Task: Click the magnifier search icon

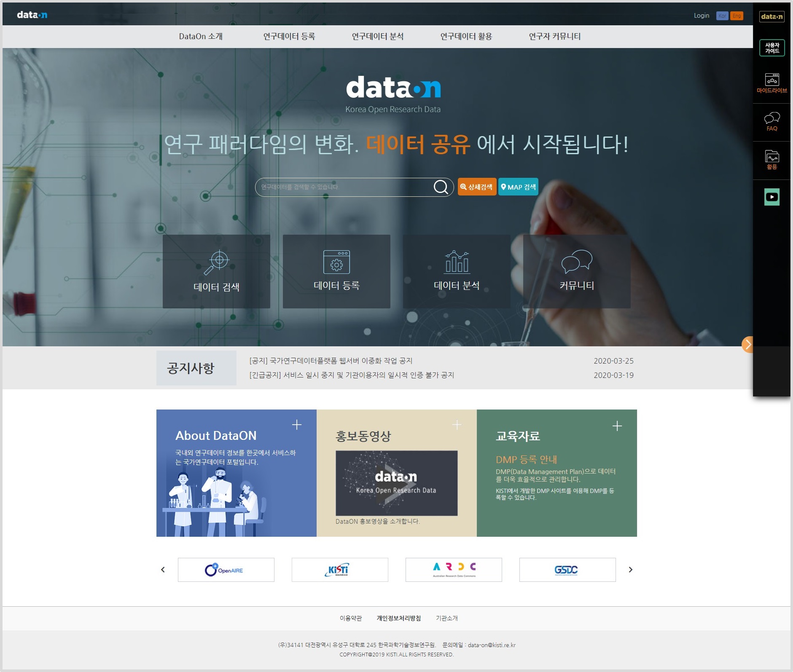Action: 441,187
